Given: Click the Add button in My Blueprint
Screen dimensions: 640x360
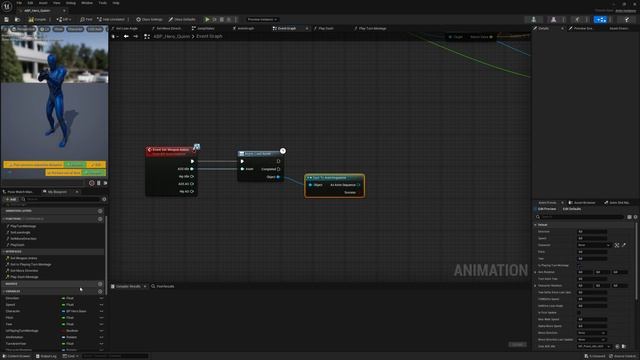Looking at the screenshot, I should tap(11, 199).
